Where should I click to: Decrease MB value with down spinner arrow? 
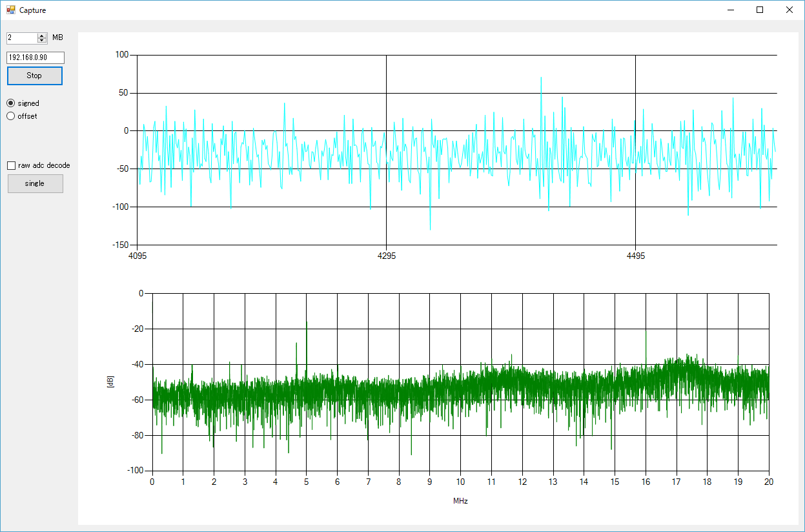tap(42, 41)
